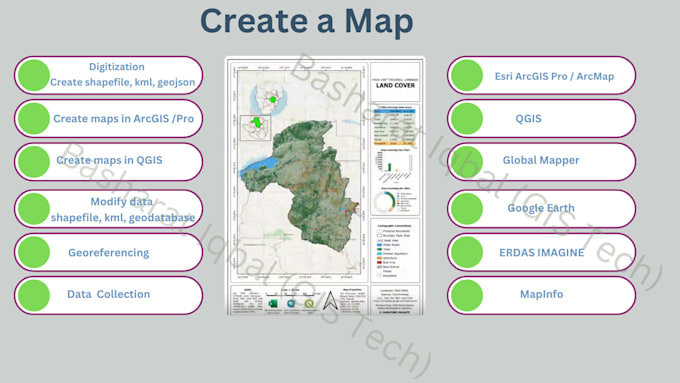Select Modify data shapefile, kml, geodatabase
Image resolution: width=680 pixels, height=383 pixels.
click(108, 209)
